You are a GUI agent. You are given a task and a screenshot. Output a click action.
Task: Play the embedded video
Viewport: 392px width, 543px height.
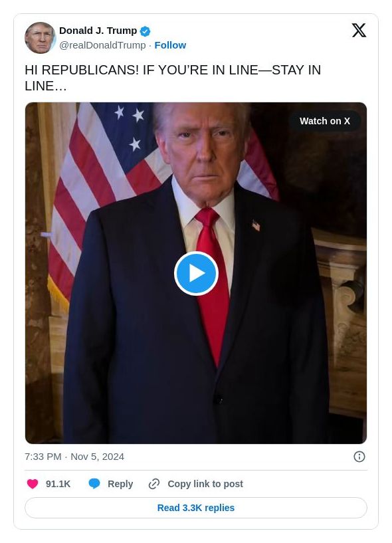[196, 273]
